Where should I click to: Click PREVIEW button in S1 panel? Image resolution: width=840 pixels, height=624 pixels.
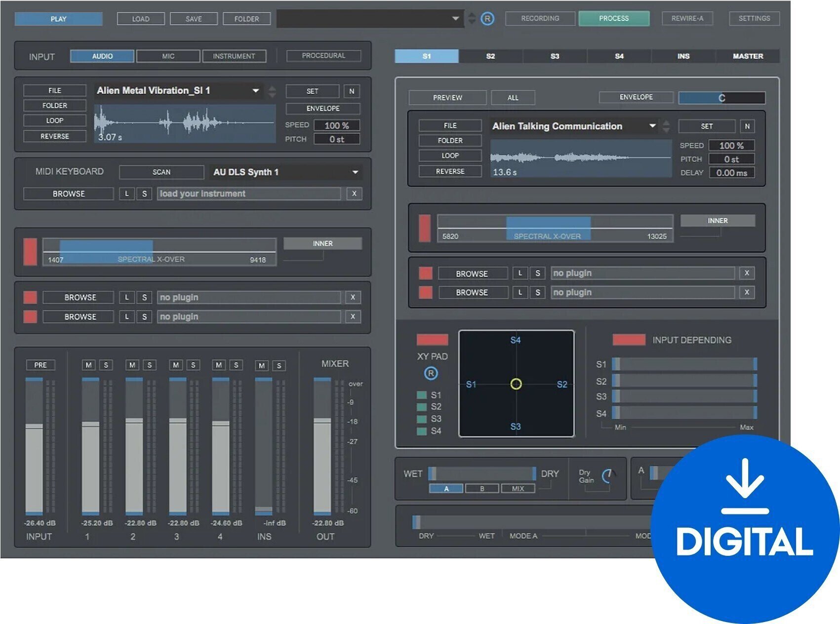click(447, 98)
